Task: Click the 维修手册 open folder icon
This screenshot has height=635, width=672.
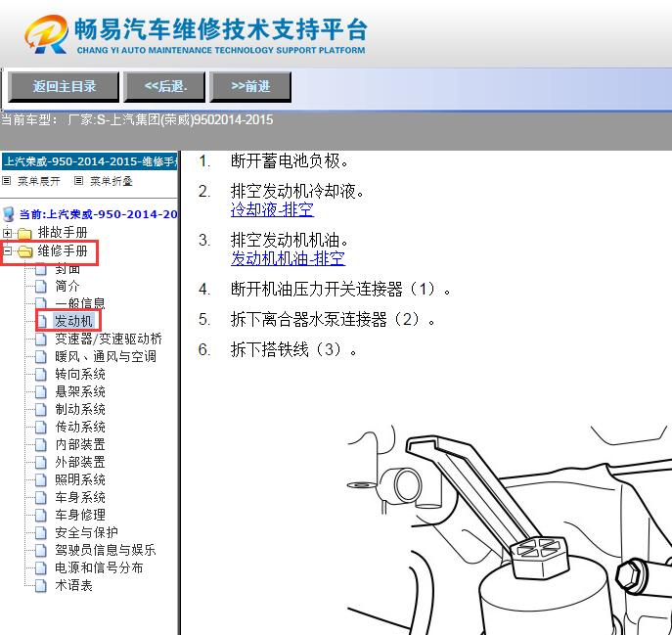Action: [x=25, y=251]
